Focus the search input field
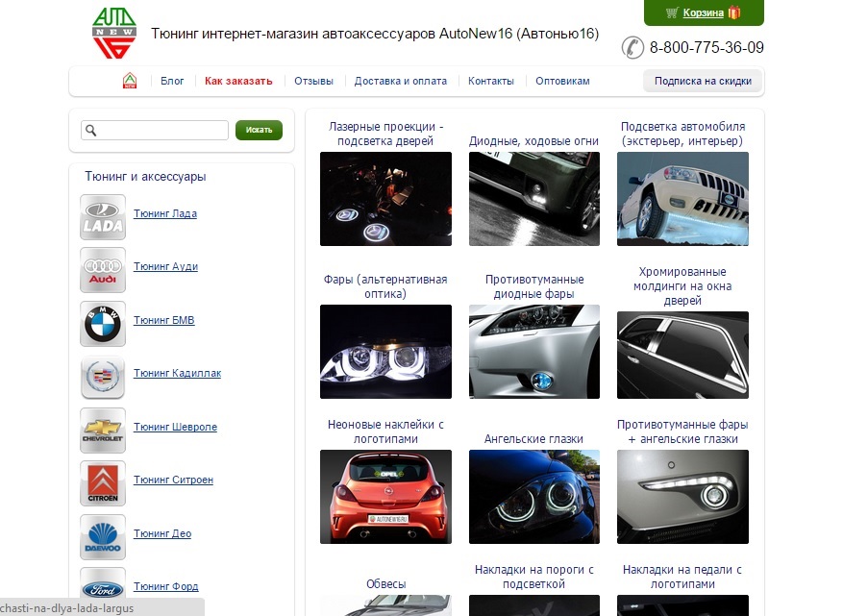Image resolution: width=843 pixels, height=616 pixels. (x=155, y=130)
